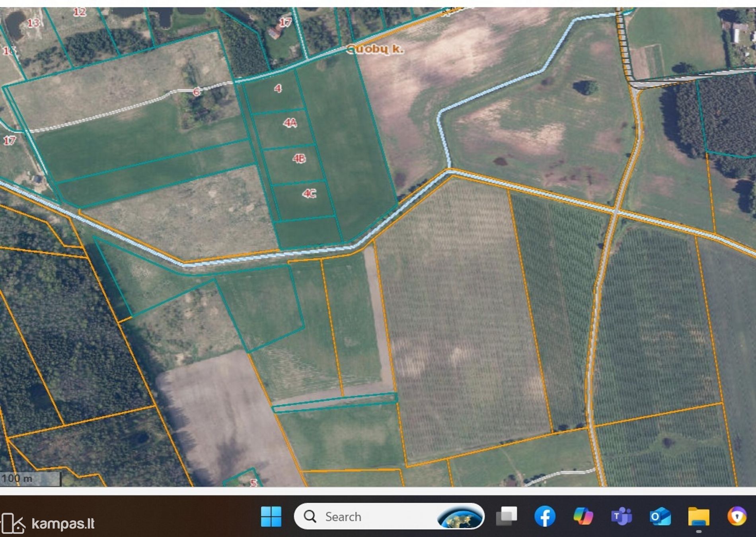The height and width of the screenshot is (537, 756).
Task: Open the Windows Start menu
Action: (271, 516)
